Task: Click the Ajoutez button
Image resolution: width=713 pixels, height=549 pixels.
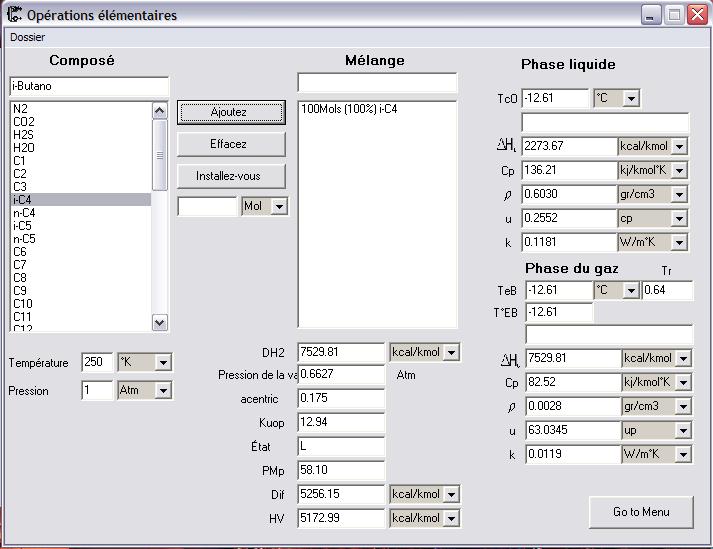Action: click(x=231, y=112)
